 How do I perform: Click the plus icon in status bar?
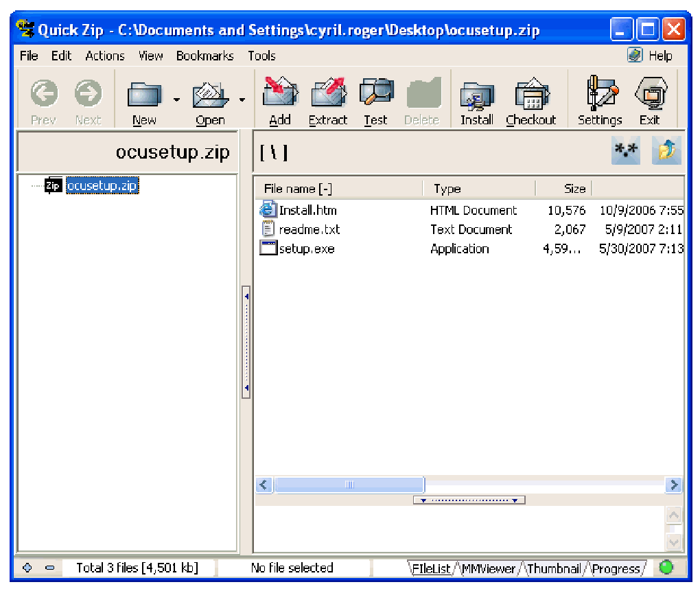27,568
